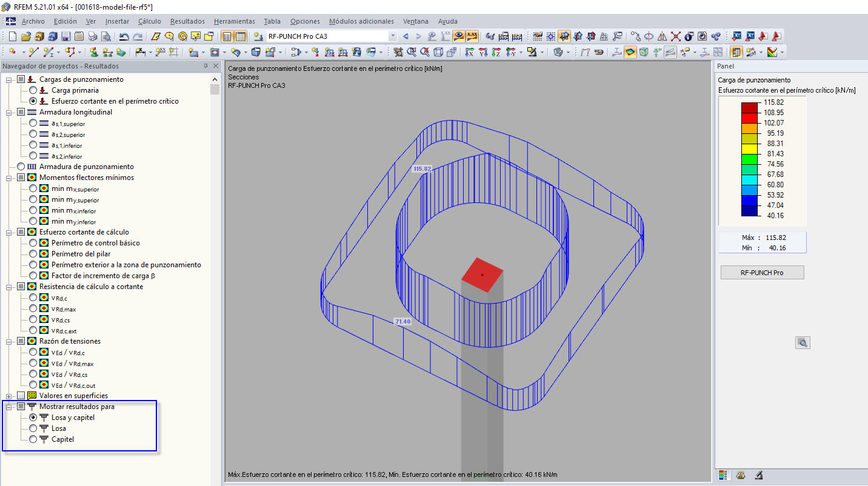Image resolution: width=868 pixels, height=486 pixels.
Task: Open the Edición menu
Action: pos(65,21)
